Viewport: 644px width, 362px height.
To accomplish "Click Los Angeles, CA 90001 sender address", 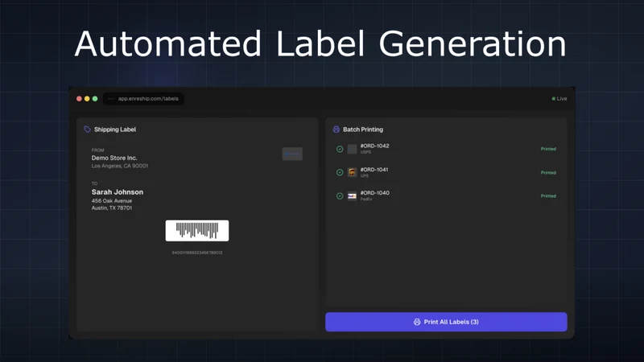I will (x=120, y=166).
